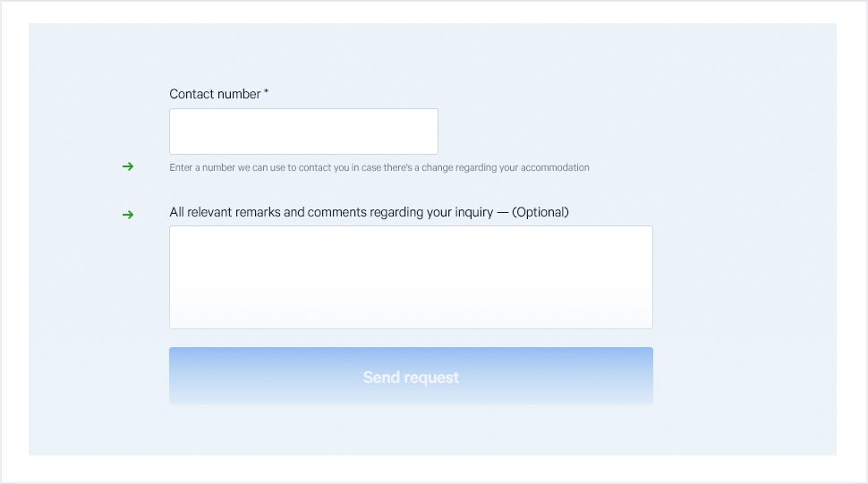Image resolution: width=868 pixels, height=484 pixels.
Task: Click the left edge of the Send request button
Action: click(173, 376)
